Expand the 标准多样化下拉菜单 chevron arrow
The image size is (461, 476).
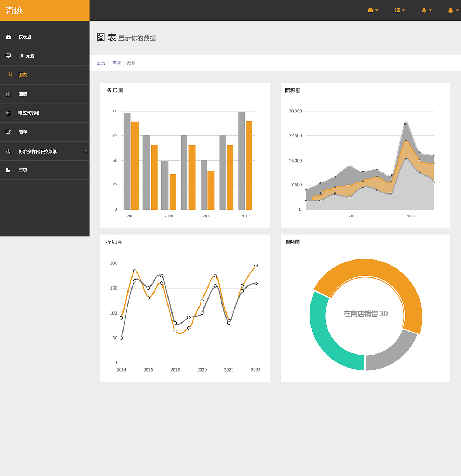pyautogui.click(x=85, y=151)
